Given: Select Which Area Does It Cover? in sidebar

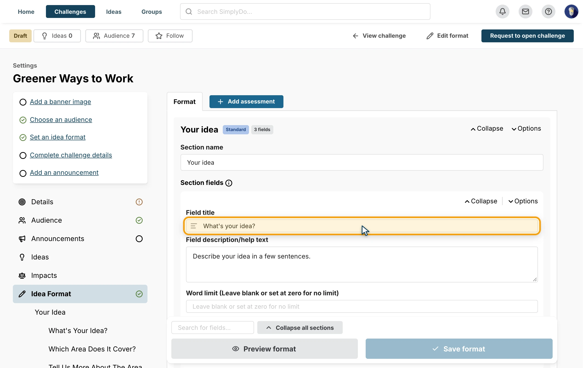Looking at the screenshot, I should click(92, 349).
